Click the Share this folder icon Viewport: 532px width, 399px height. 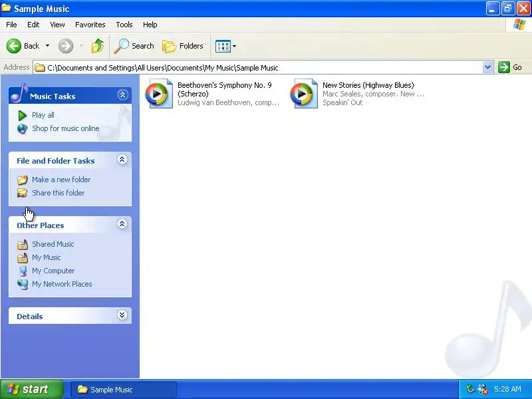23,193
